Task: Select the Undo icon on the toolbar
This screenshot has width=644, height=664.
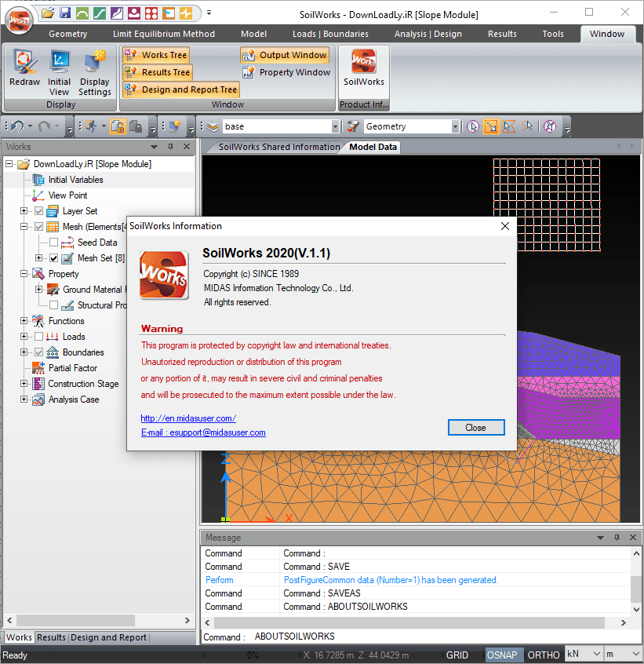Action: click(x=17, y=126)
